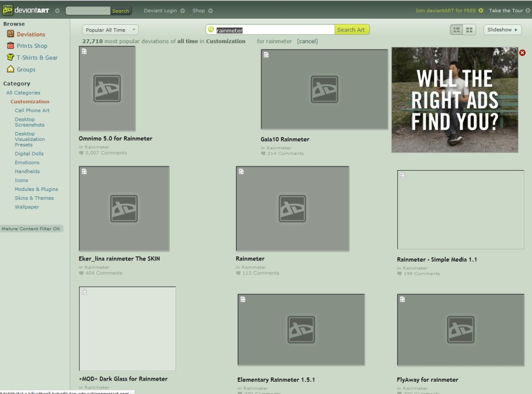Click Join deviantART for FREE link

click(445, 11)
